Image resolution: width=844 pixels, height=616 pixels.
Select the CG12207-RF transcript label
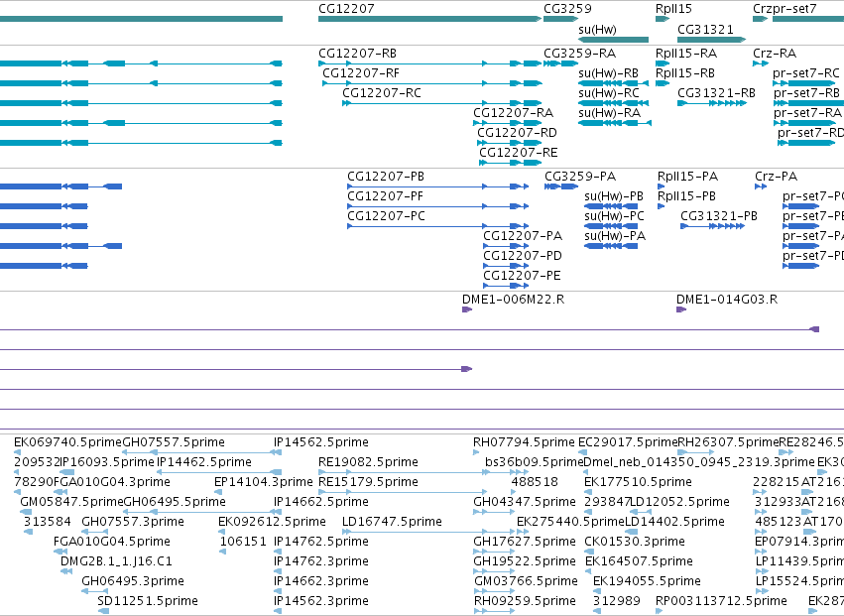pyautogui.click(x=361, y=73)
